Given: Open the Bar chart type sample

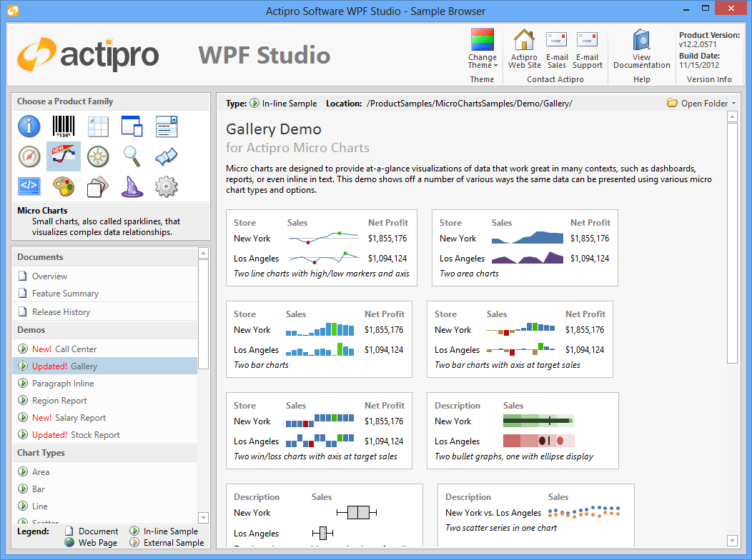Looking at the screenshot, I should [104, 489].
